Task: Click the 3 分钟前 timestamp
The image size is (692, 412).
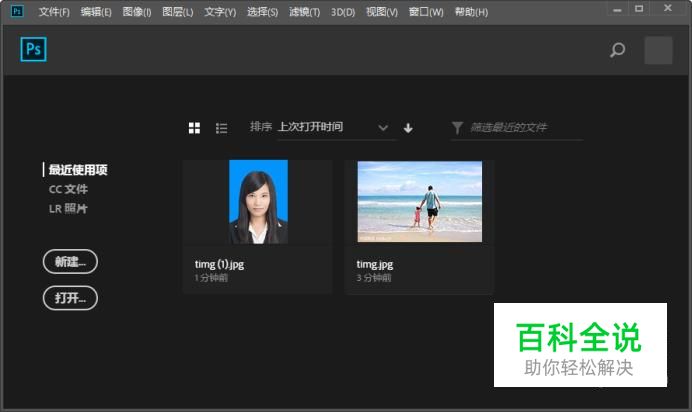Action: click(373, 278)
